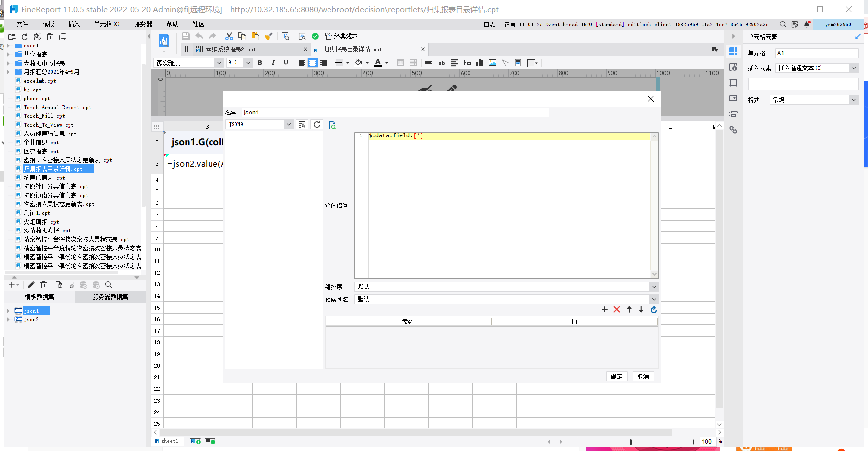Open the 单元格 menu
Image resolution: width=868 pixels, height=451 pixels.
pos(107,24)
